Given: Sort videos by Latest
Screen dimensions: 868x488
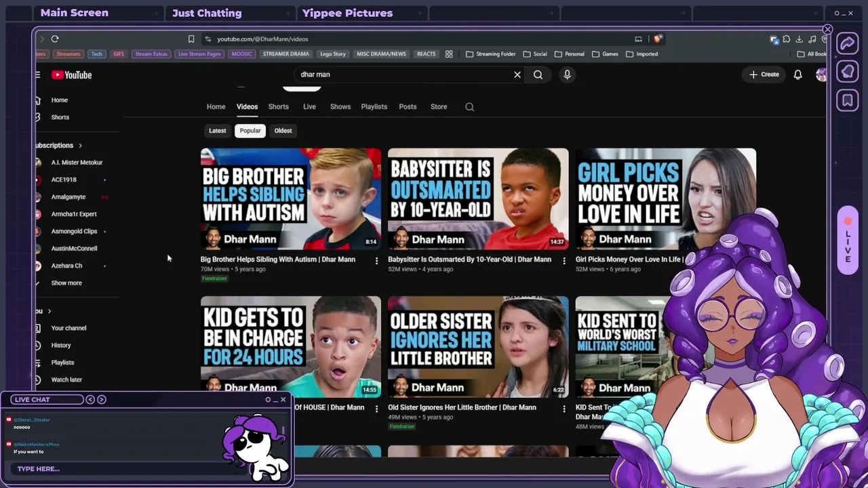Looking at the screenshot, I should [218, 131].
